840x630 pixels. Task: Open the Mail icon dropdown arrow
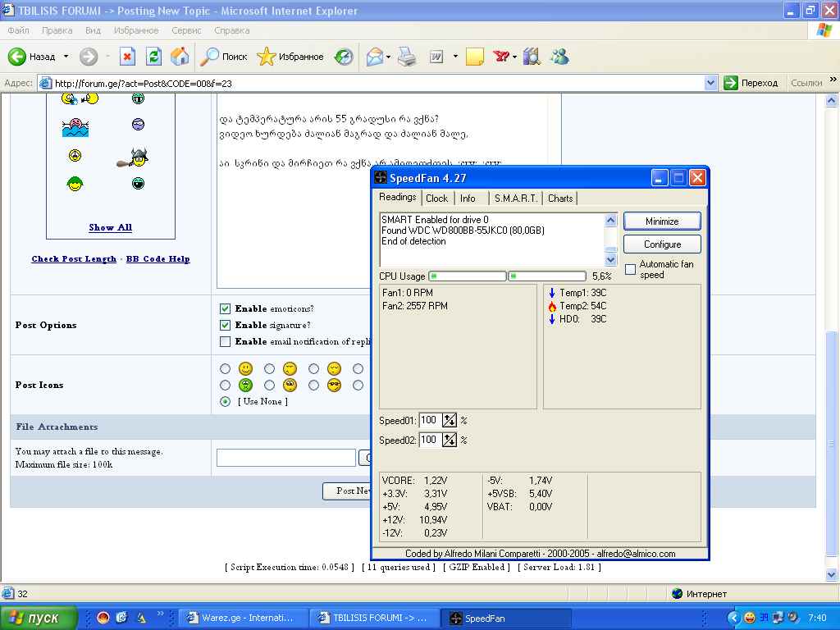click(388, 57)
